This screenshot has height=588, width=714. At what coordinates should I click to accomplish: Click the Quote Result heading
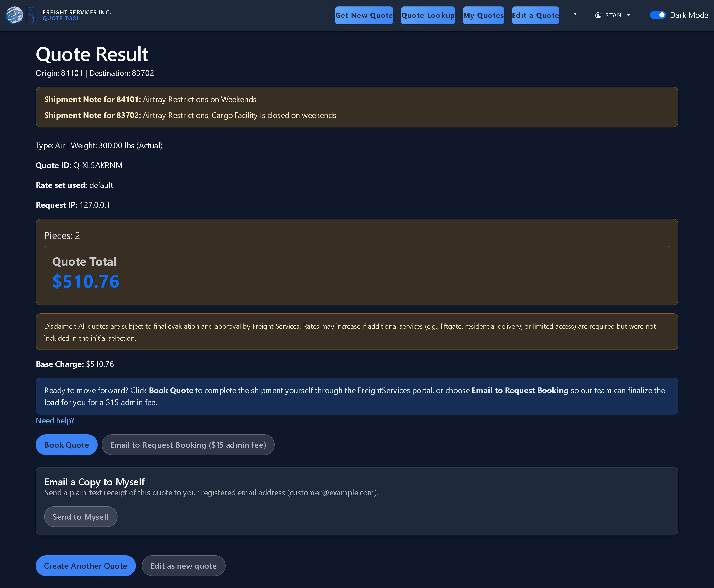point(92,54)
